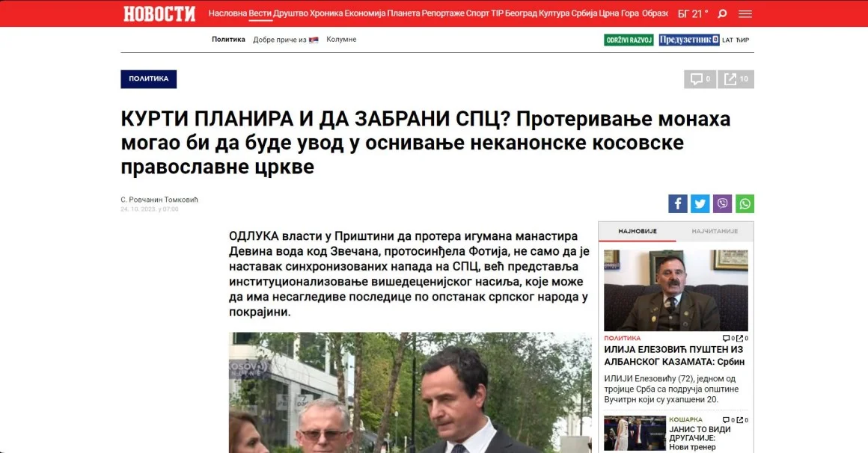Share article on Twitter
This screenshot has width=868, height=453.
(x=700, y=203)
